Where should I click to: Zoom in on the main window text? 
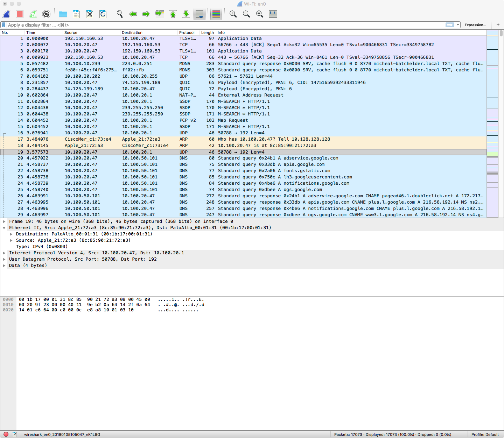pyautogui.click(x=233, y=14)
